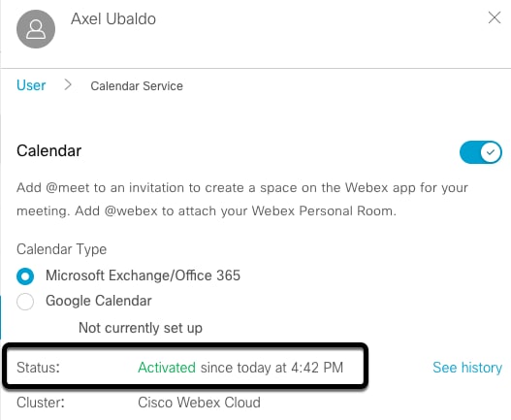Image resolution: width=511 pixels, height=420 pixels.
Task: Click the Calendar section heading
Action: pos(48,151)
